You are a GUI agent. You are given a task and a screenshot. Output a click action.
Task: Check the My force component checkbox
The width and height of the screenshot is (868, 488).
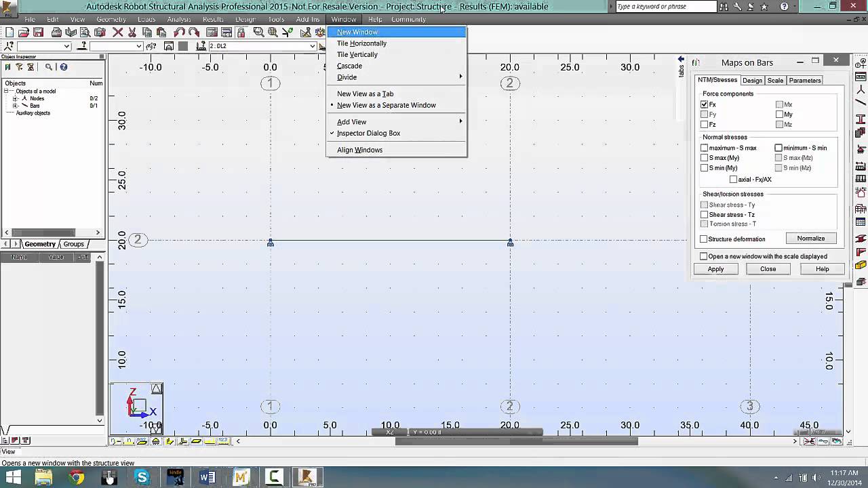point(779,115)
